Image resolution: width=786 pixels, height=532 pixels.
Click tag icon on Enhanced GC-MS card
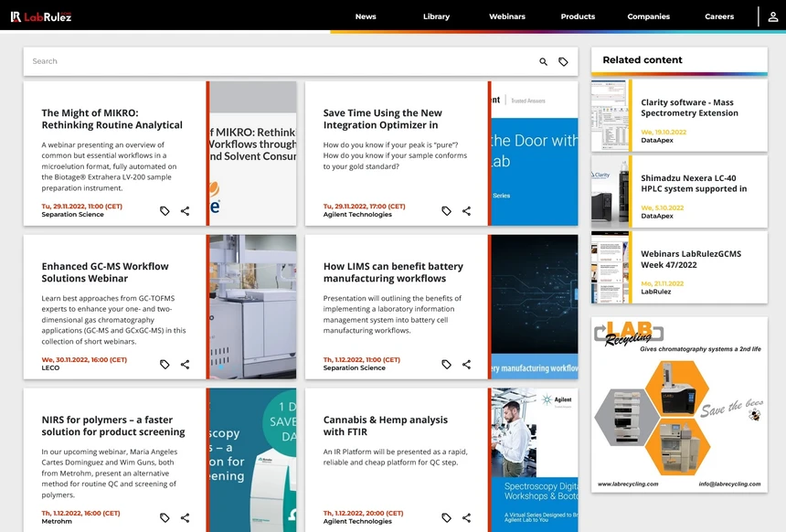click(x=165, y=365)
